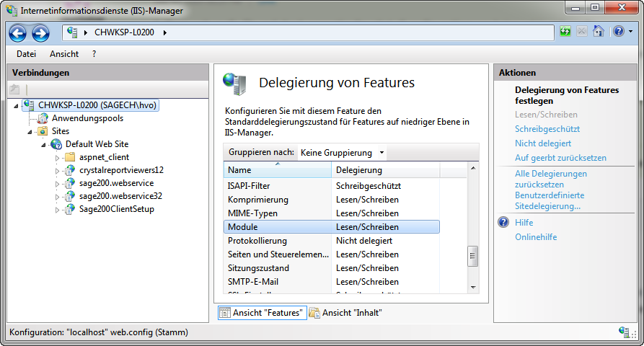Select the Seiten und Steuerelemente row

332,254
